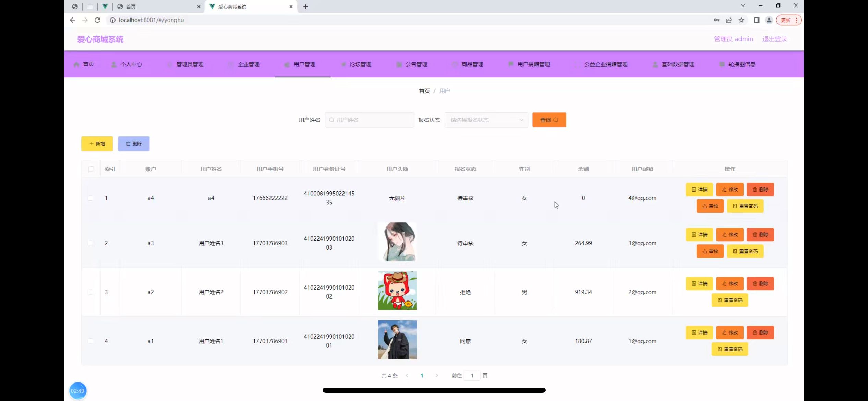
Task: Open 个人中心 in the navigation bar
Action: coord(126,64)
